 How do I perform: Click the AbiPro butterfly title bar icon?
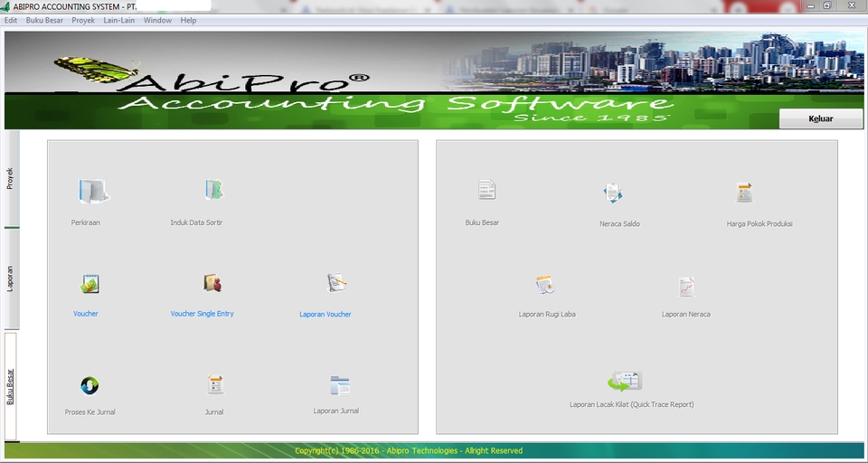tap(5, 6)
